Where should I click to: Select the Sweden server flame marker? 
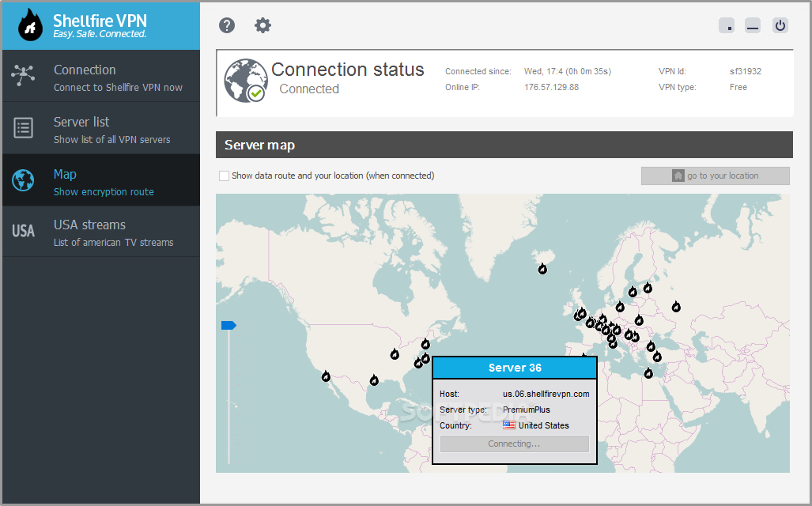pyautogui.click(x=633, y=292)
